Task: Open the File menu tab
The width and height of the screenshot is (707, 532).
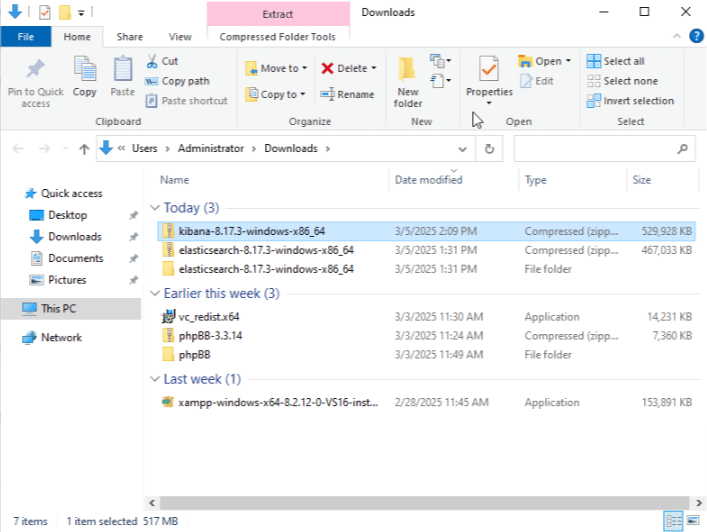Action: pos(26,37)
